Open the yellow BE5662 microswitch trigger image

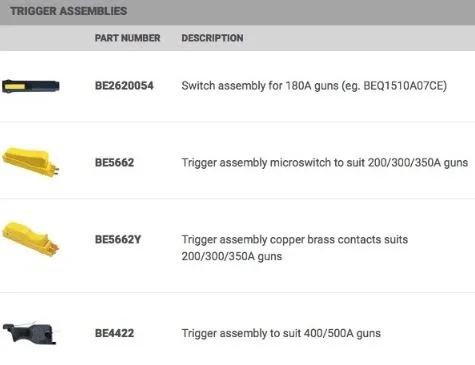(x=31, y=162)
